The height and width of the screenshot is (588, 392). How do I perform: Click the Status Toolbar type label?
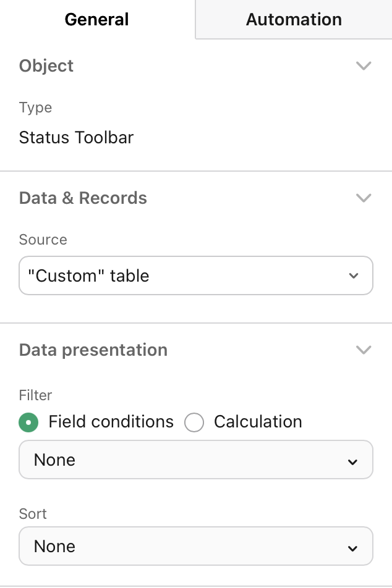(75, 137)
